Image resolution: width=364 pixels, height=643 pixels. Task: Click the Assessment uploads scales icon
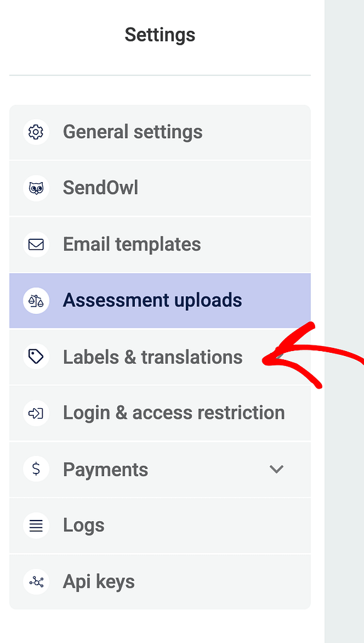click(x=36, y=301)
